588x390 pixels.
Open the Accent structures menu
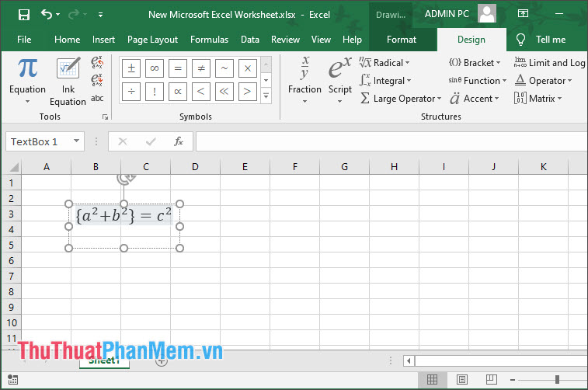474,99
